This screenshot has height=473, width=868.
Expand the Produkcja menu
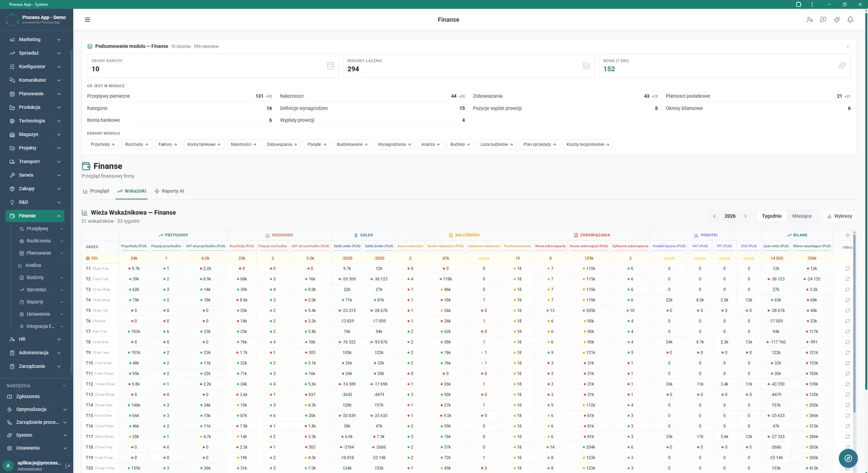(36, 107)
